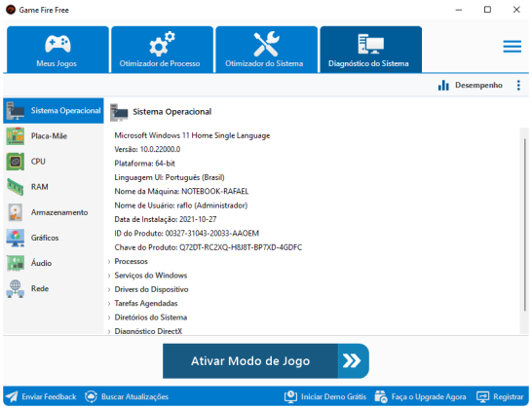Open Rede network category
This screenshot has width=532, height=409.
pyautogui.click(x=54, y=288)
